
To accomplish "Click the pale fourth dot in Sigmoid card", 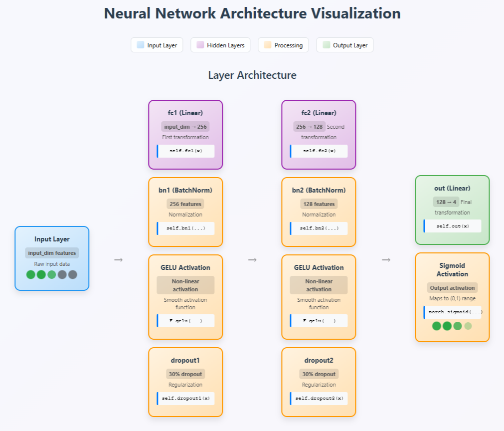I will point(468,326).
